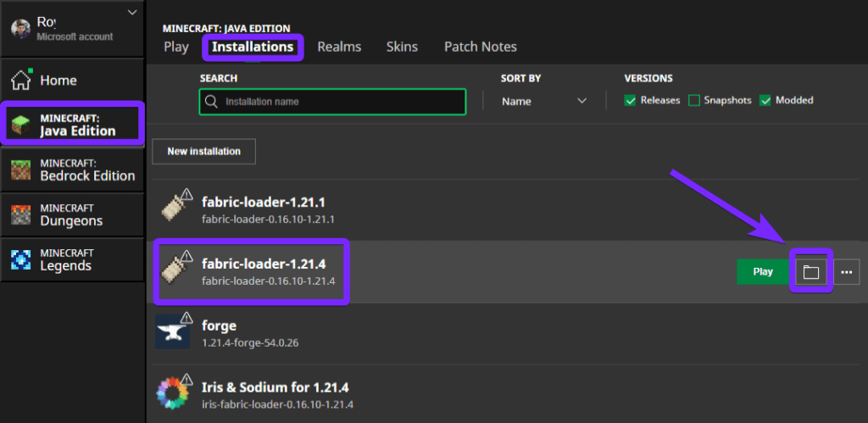Expand the account menu chevron

click(x=131, y=12)
